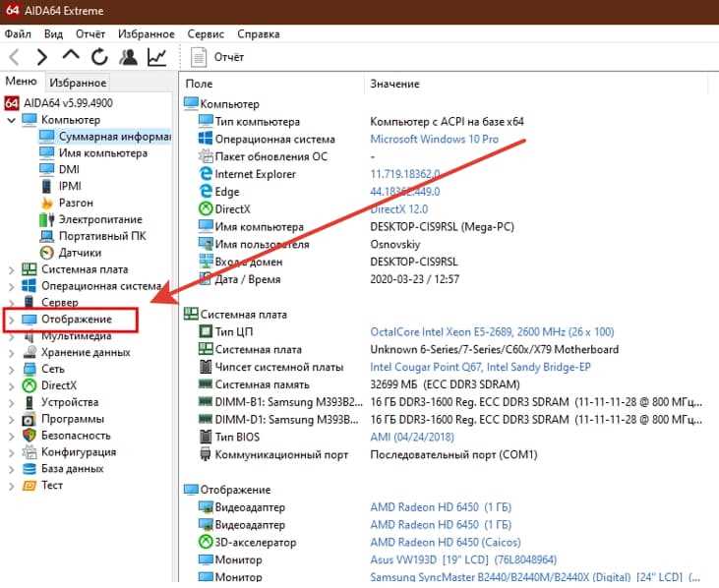Screen dimensions: 719x588
Task: Click the Датчики gauge icon
Action: [x=47, y=253]
